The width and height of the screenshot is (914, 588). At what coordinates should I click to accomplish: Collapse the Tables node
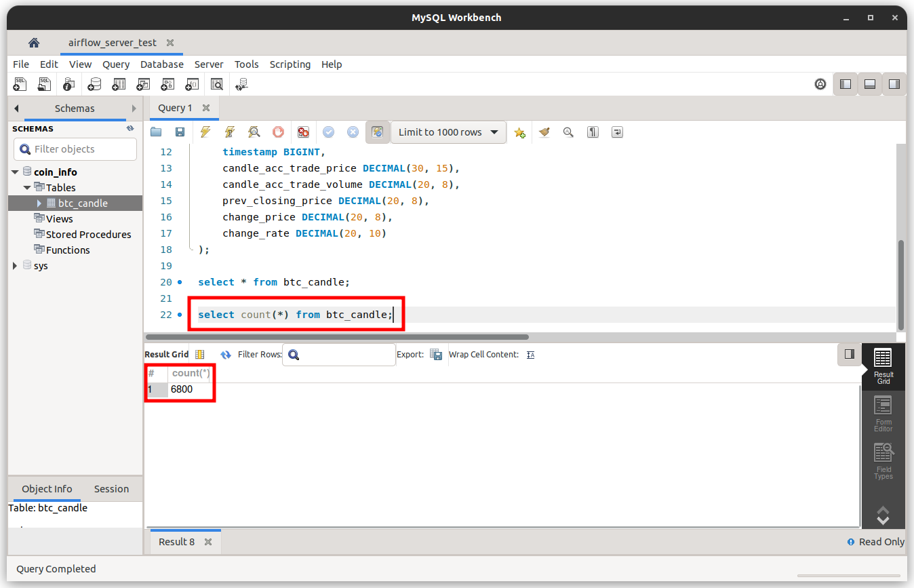pyautogui.click(x=27, y=188)
